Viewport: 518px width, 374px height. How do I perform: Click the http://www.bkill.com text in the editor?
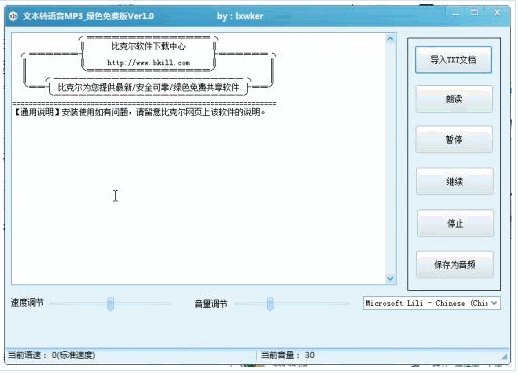click(148, 63)
